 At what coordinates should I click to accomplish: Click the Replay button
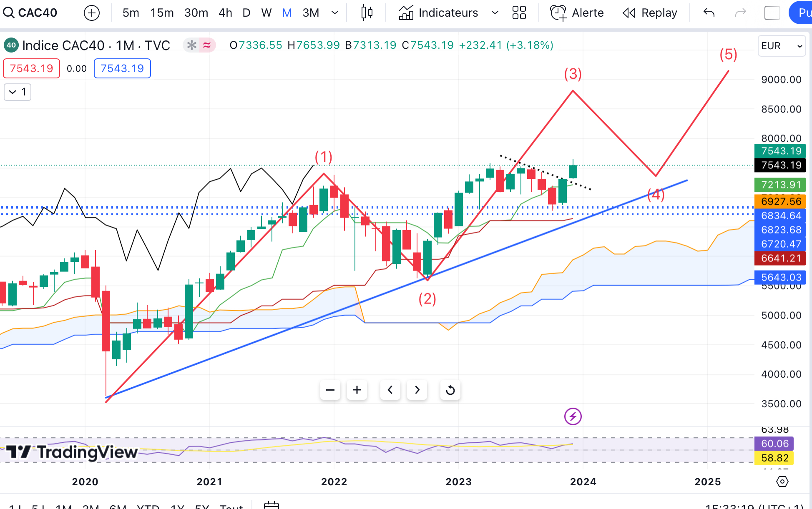[x=650, y=13]
